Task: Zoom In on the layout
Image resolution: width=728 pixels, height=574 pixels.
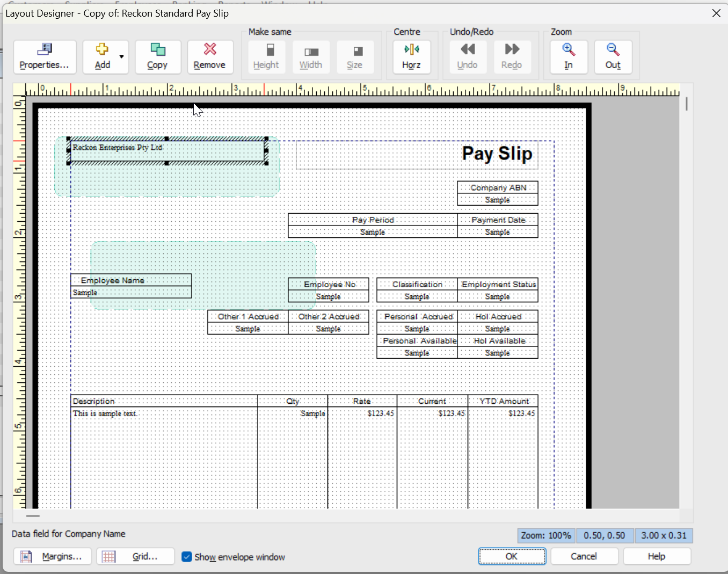Action: [569, 57]
